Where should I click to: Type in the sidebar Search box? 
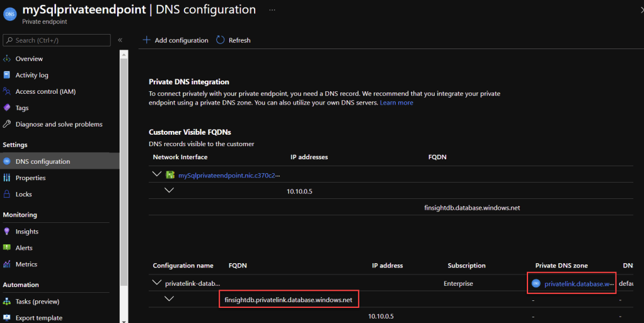(x=60, y=40)
